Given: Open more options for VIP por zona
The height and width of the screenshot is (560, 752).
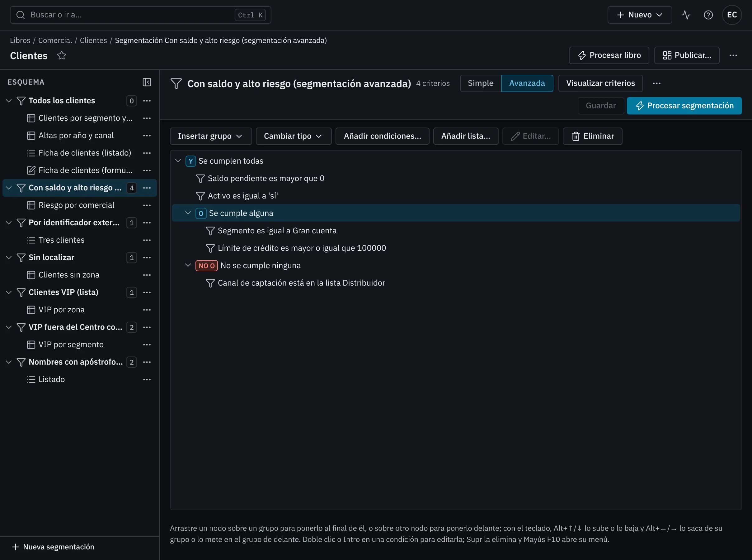Looking at the screenshot, I should (x=147, y=310).
